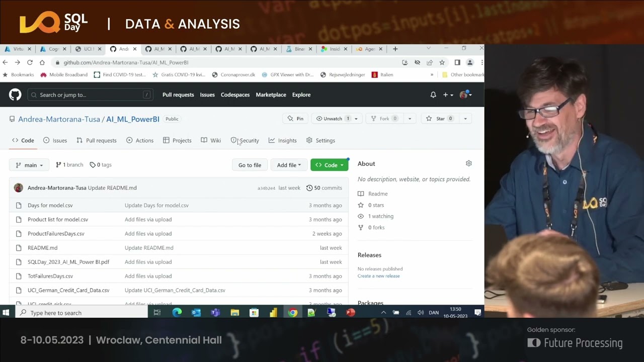644x362 pixels.
Task: Open Microsoft Edge from the taskbar
Action: tap(177, 313)
